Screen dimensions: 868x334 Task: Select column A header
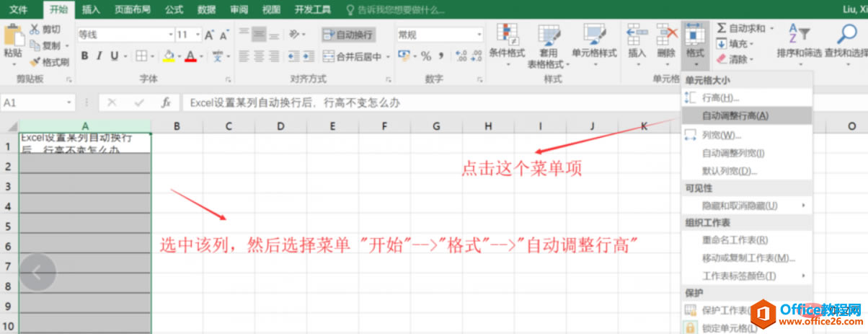click(85, 126)
